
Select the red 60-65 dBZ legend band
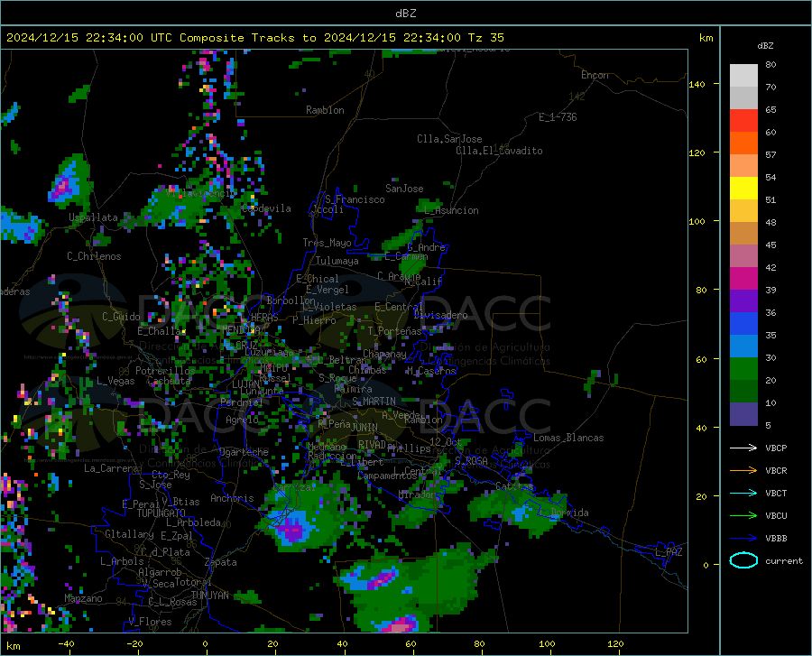click(743, 121)
